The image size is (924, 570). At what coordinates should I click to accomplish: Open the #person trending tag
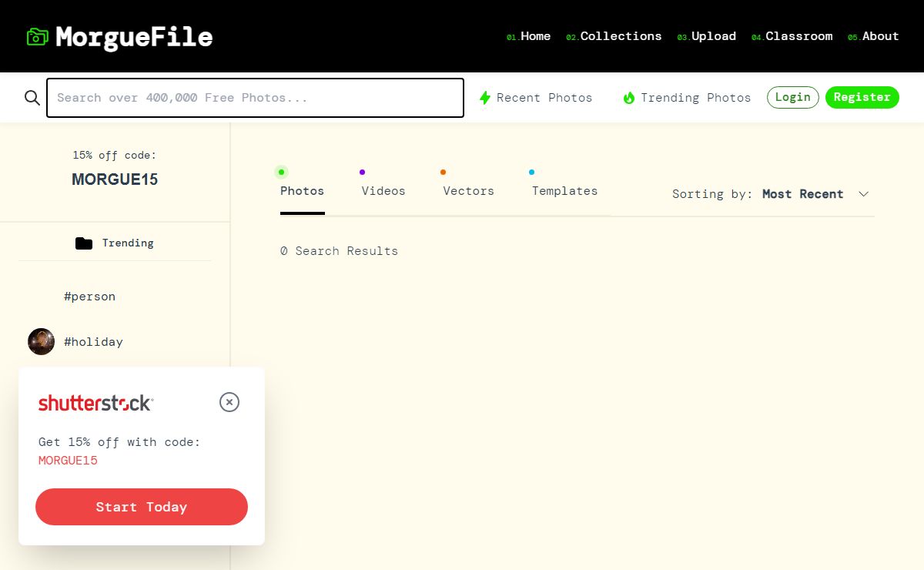89,297
